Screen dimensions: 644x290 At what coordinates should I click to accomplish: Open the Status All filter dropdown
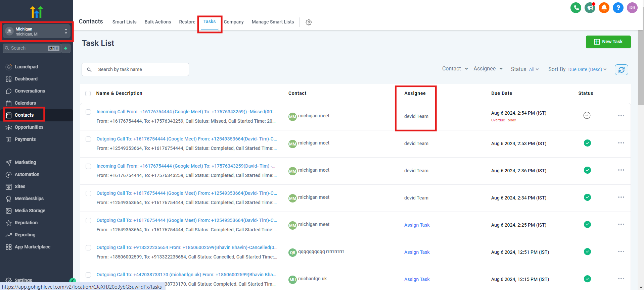pyautogui.click(x=525, y=69)
